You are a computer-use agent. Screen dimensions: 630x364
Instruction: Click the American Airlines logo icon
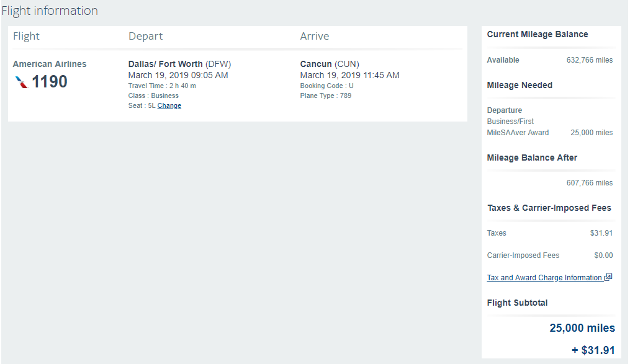(22, 82)
